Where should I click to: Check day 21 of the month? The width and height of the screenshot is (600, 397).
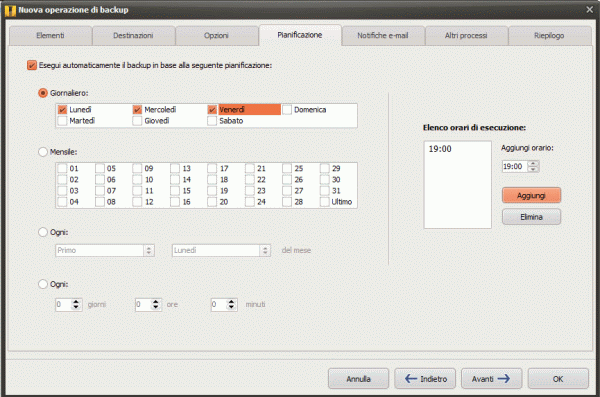pyautogui.click(x=249, y=168)
